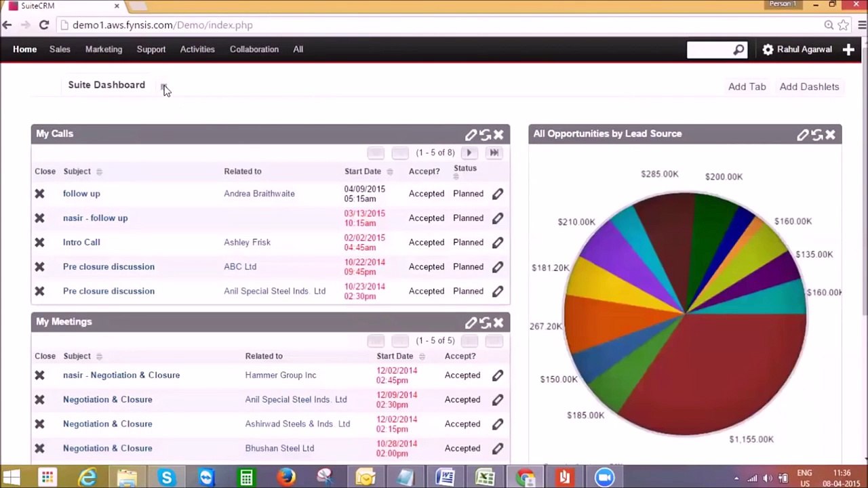
Task: Open the Support menu
Action: point(151,49)
